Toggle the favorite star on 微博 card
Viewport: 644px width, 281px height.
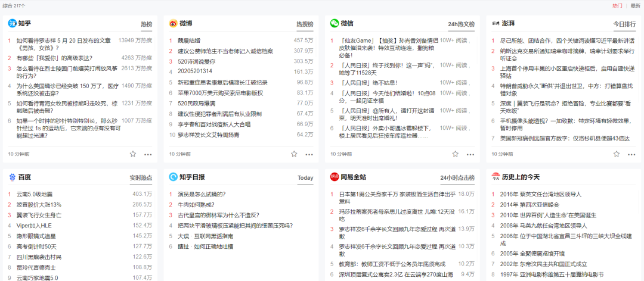point(294,154)
